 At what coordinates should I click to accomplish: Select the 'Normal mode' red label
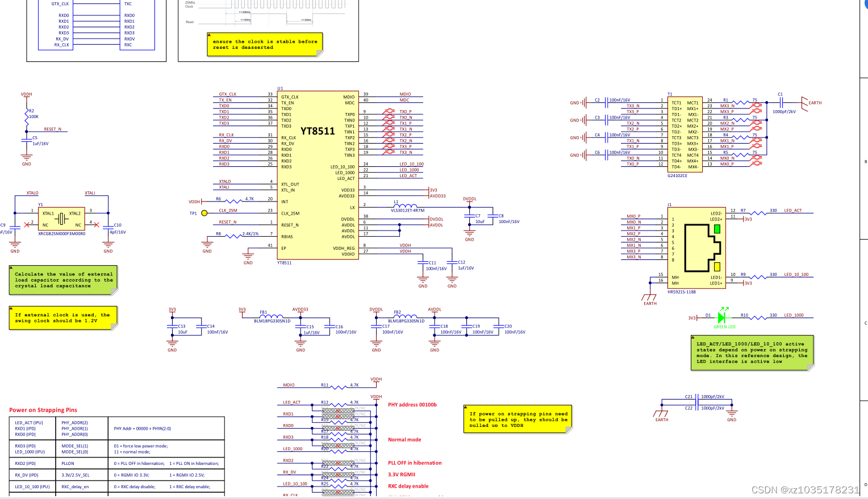coord(404,440)
